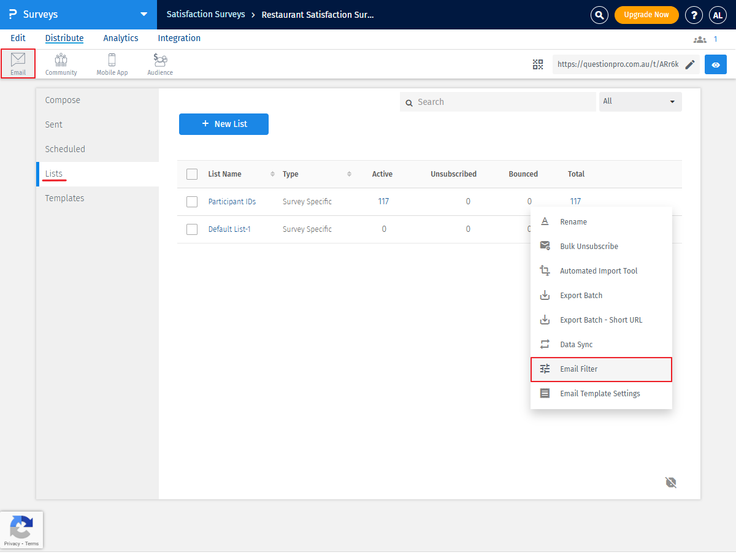The height and width of the screenshot is (560, 736).
Task: Switch to the Analytics tab
Action: pos(121,38)
